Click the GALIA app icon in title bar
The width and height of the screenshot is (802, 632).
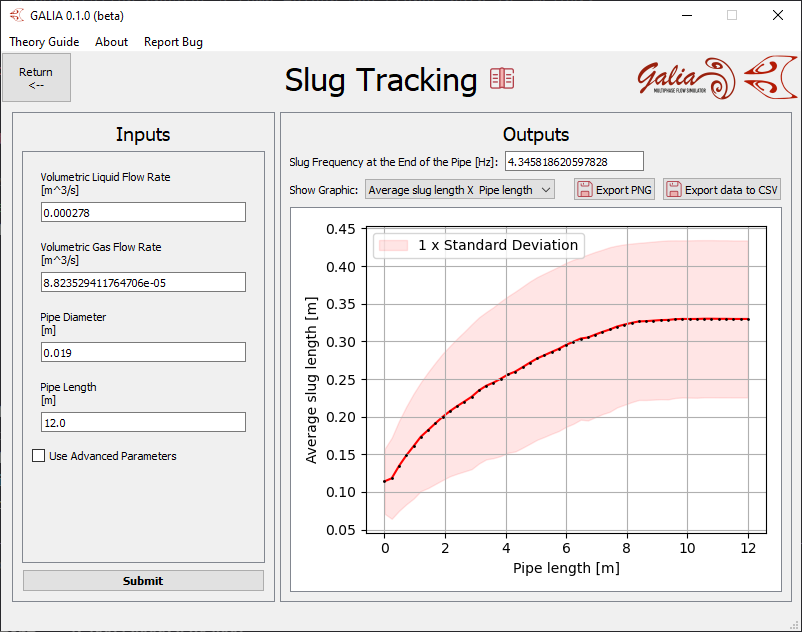(x=16, y=15)
